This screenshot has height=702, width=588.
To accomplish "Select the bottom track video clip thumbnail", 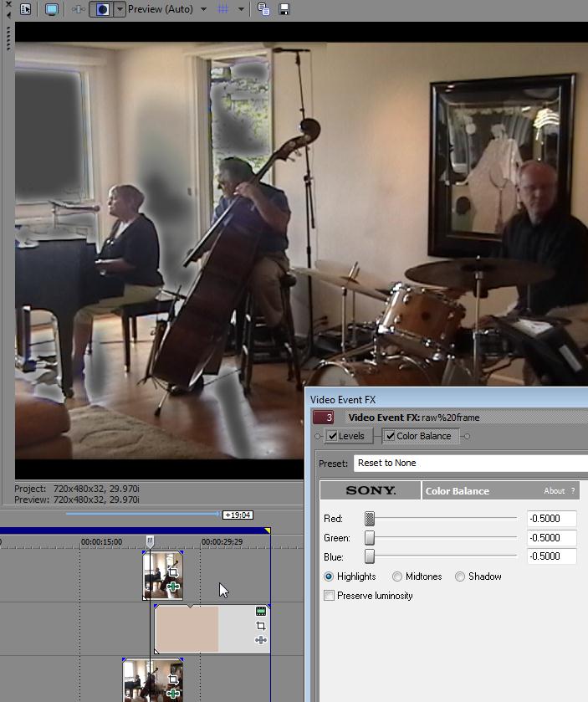I will pyautogui.click(x=152, y=680).
